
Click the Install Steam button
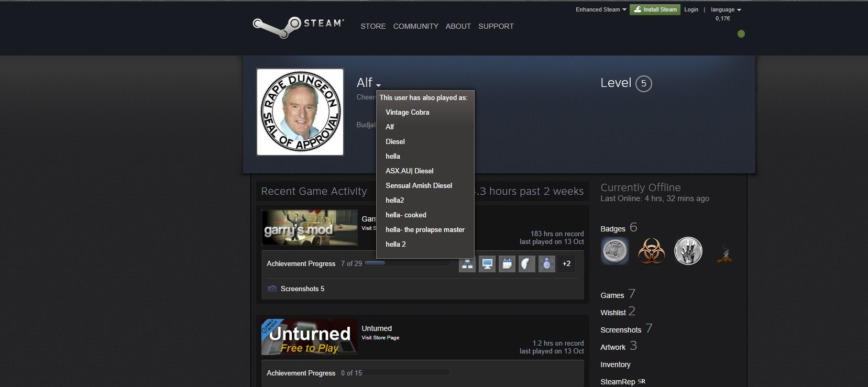tap(655, 9)
